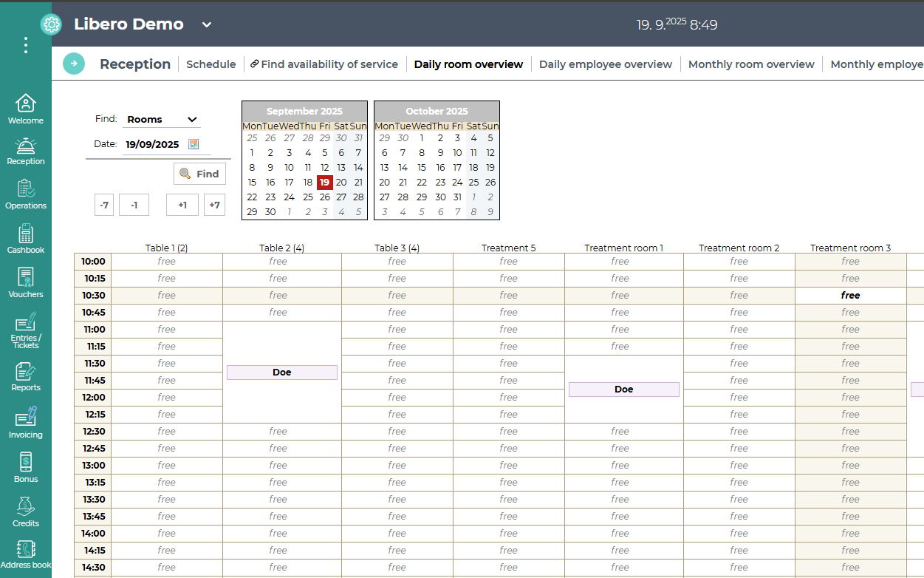This screenshot has height=578, width=924.
Task: Click the date input field showing 19/09/2025
Action: [153, 144]
